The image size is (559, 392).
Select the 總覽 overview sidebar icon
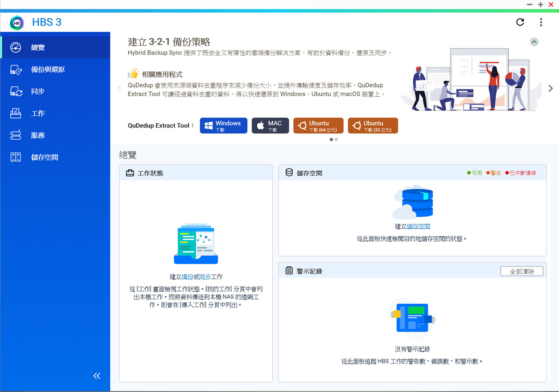click(x=16, y=47)
